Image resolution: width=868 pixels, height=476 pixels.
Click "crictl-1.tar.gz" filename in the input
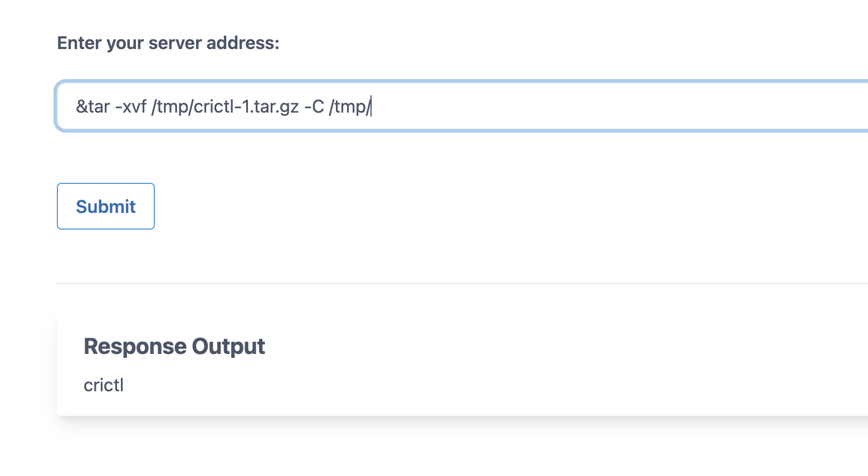tap(246, 106)
